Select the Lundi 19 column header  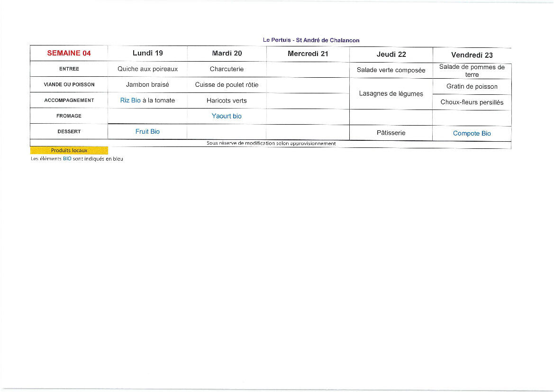pos(147,53)
